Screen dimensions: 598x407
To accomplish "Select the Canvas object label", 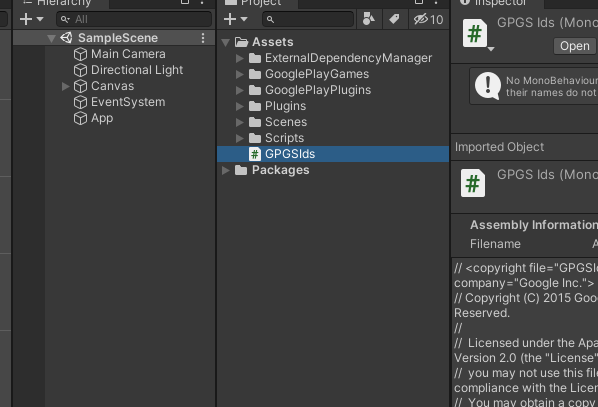I will click(113, 86).
